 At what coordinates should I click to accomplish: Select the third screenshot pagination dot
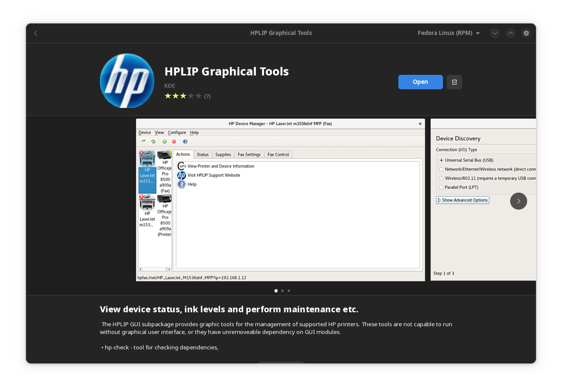(289, 291)
